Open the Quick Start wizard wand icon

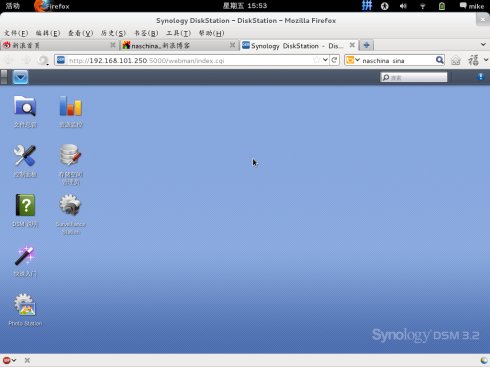point(25,255)
